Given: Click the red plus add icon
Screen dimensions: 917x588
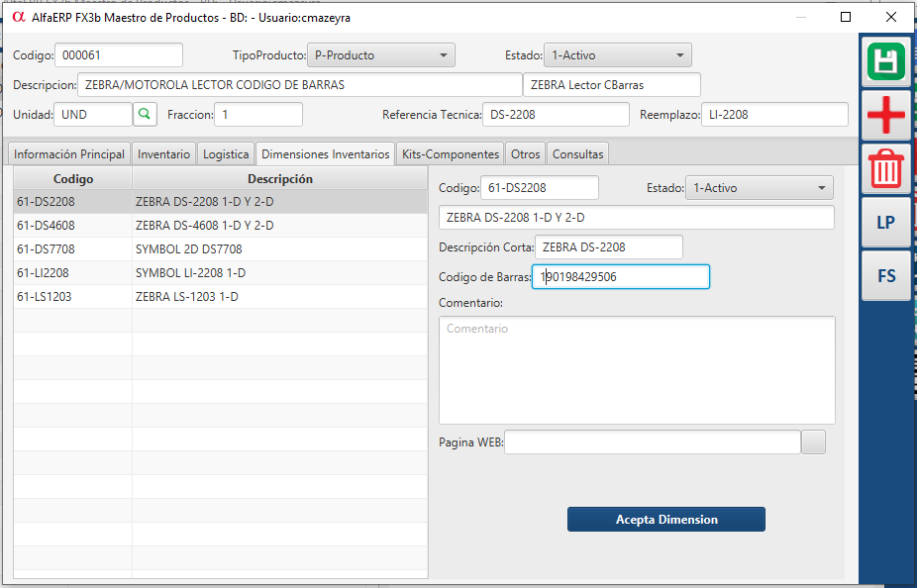Looking at the screenshot, I should [x=886, y=116].
